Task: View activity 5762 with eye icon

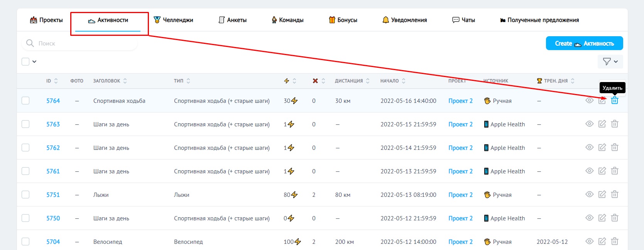Action: click(589, 148)
